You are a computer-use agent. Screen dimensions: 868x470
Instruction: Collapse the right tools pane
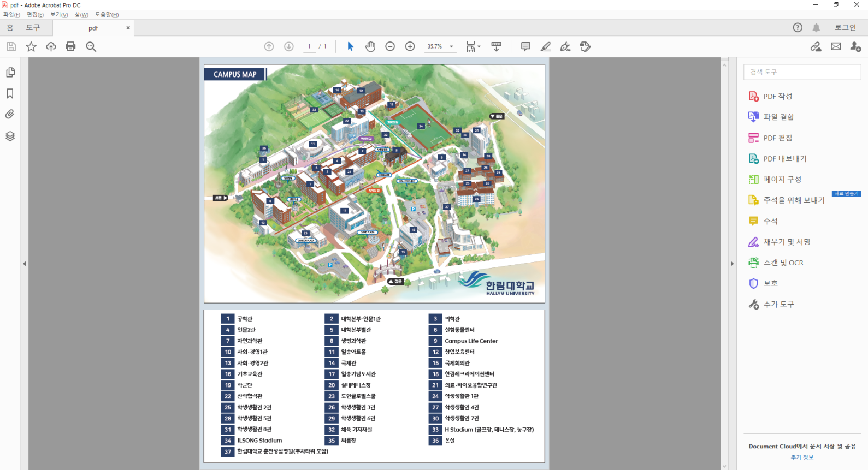click(x=732, y=264)
